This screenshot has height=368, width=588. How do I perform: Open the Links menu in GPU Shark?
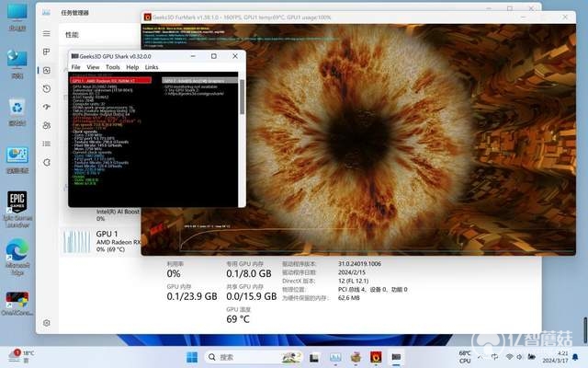click(152, 67)
